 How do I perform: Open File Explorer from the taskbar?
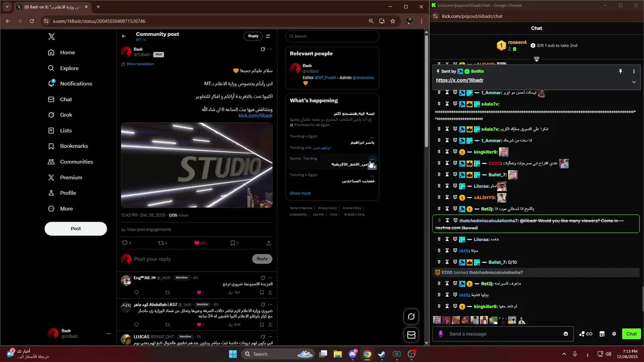338,354
